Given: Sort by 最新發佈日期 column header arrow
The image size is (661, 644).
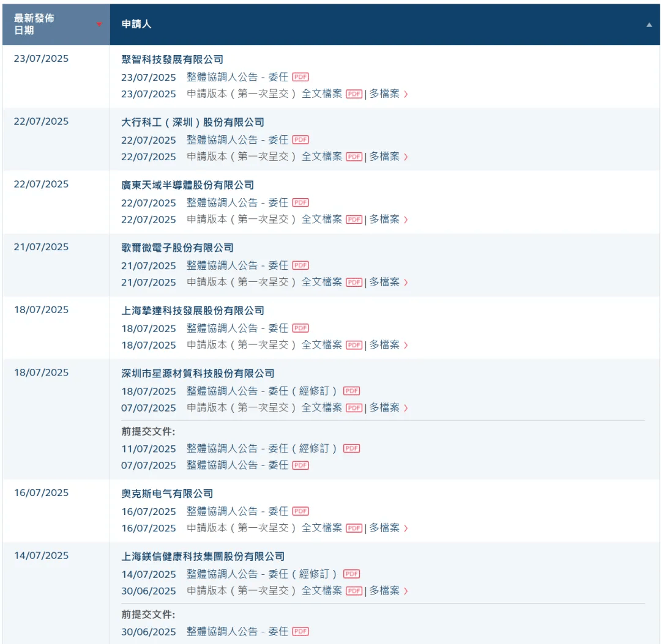Looking at the screenshot, I should click(99, 24).
